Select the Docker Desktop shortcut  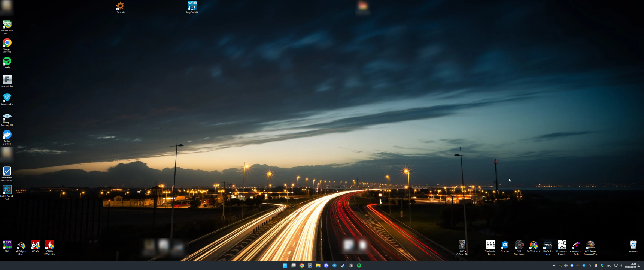(7, 138)
